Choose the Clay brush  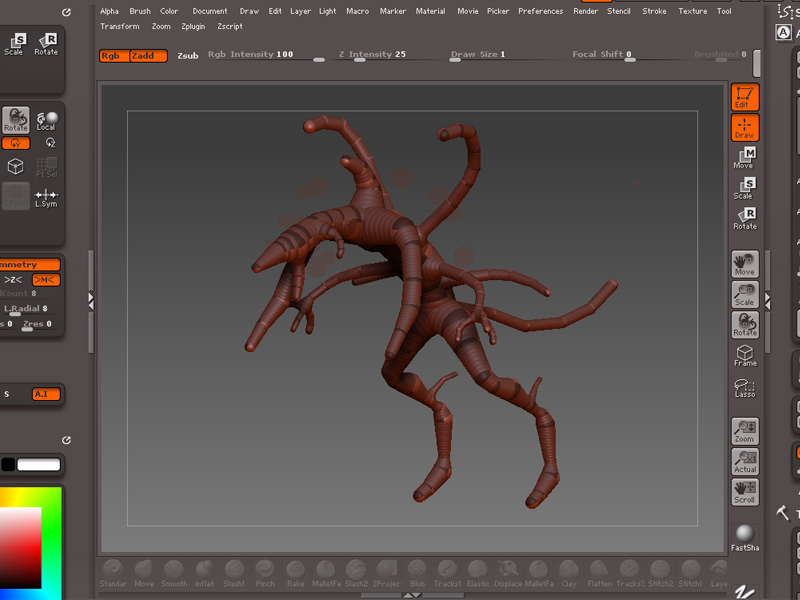coord(569,573)
